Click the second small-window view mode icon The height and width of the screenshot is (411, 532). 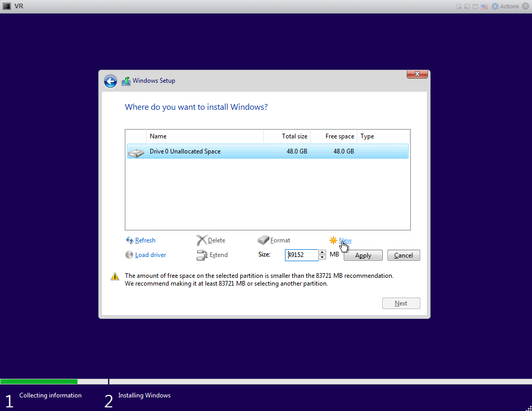467,6
